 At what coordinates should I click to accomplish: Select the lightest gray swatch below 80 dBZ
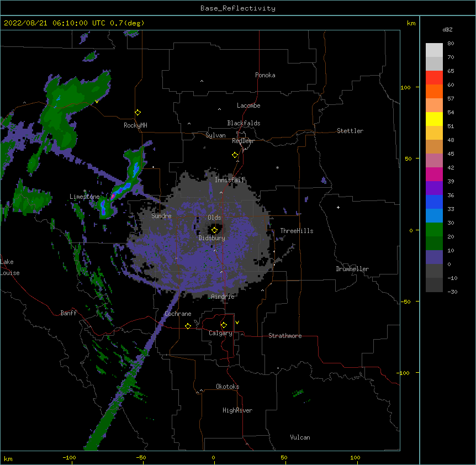[x=434, y=50]
